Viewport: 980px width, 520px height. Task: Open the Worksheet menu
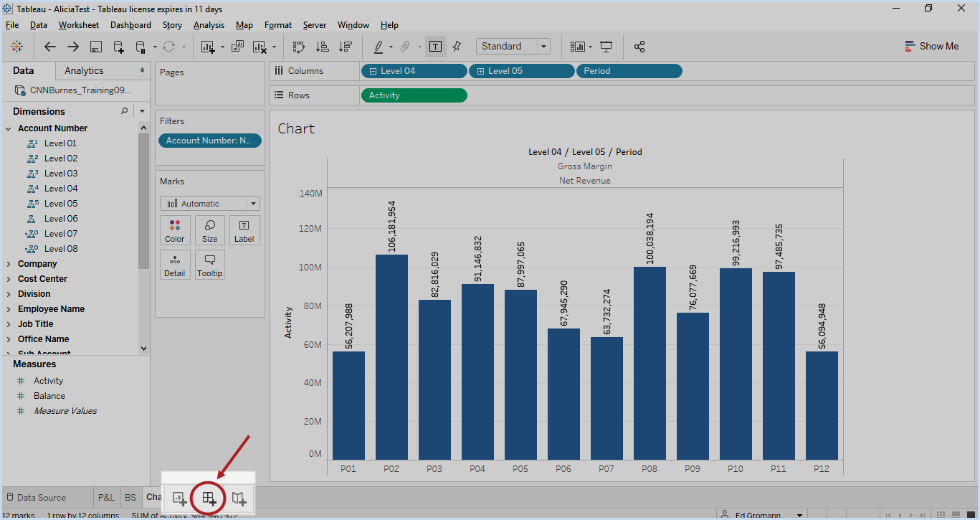(79, 25)
